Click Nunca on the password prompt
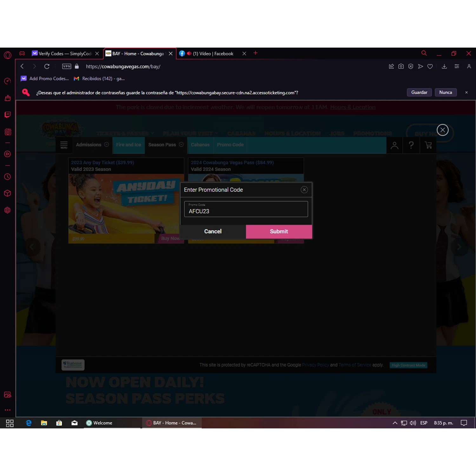 (446, 92)
